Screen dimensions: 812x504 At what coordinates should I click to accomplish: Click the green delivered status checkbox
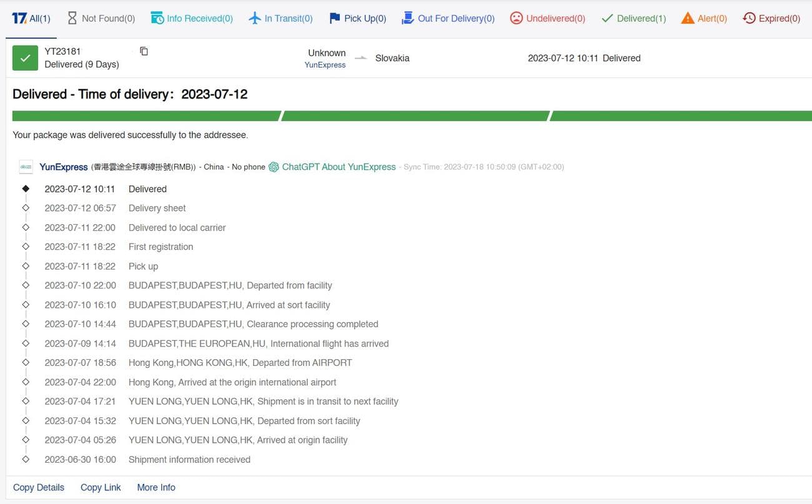[24, 57]
